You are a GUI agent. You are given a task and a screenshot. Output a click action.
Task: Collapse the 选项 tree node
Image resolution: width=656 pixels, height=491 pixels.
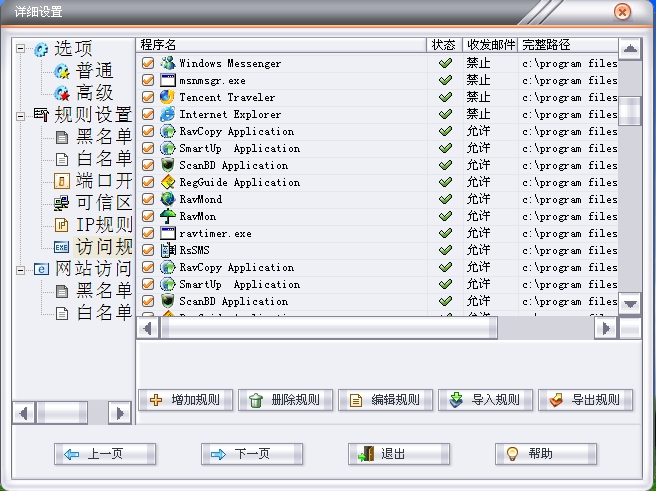point(20,49)
